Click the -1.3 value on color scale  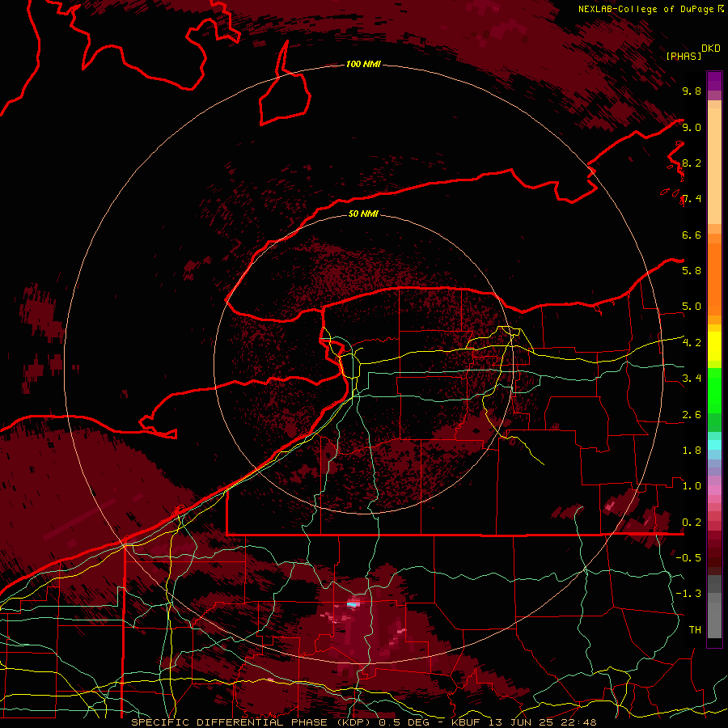(x=688, y=594)
